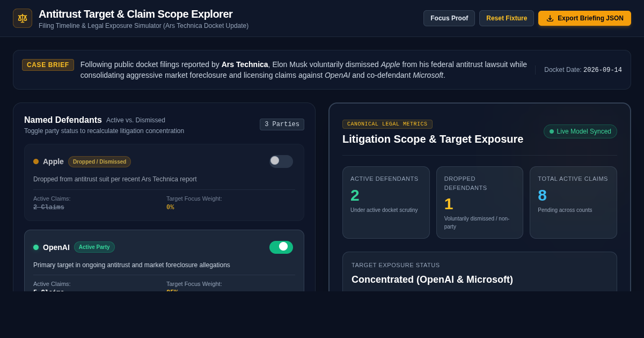The image size is (644, 338).
Task: Click the Apple defendant name
Action: [x=53, y=161]
